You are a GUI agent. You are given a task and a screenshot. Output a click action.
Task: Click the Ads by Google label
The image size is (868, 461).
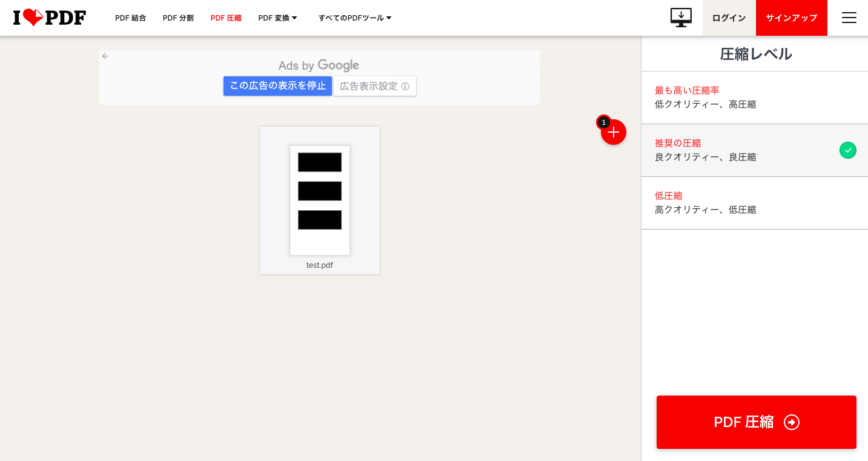[319, 65]
